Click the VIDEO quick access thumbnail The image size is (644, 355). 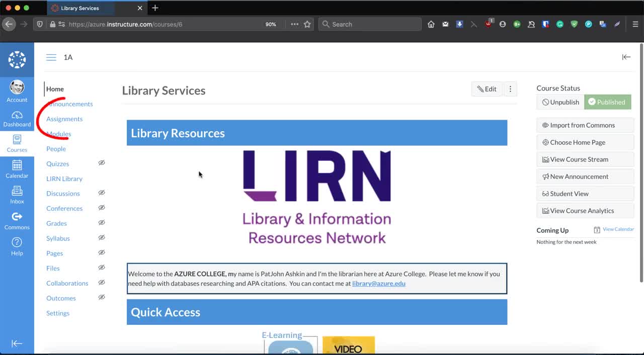[349, 345]
